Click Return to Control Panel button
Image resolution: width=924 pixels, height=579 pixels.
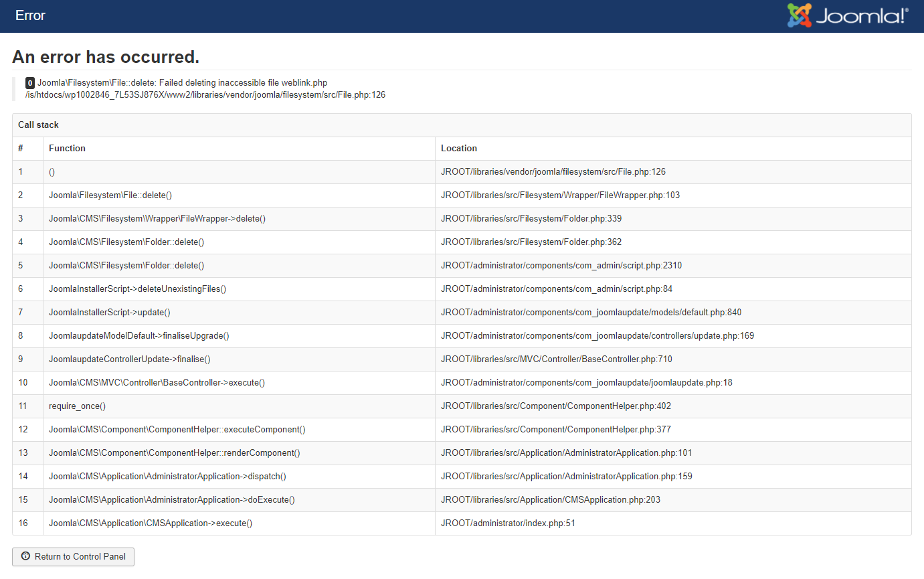tap(73, 557)
